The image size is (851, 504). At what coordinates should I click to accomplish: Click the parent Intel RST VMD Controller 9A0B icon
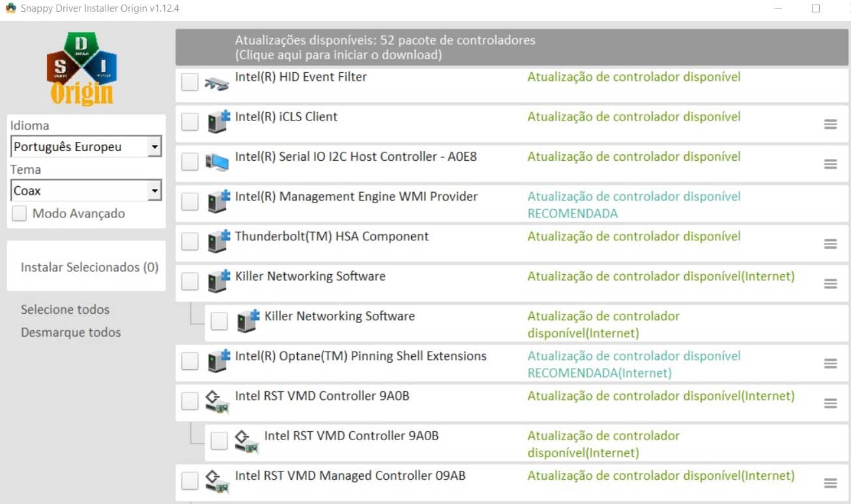click(217, 402)
